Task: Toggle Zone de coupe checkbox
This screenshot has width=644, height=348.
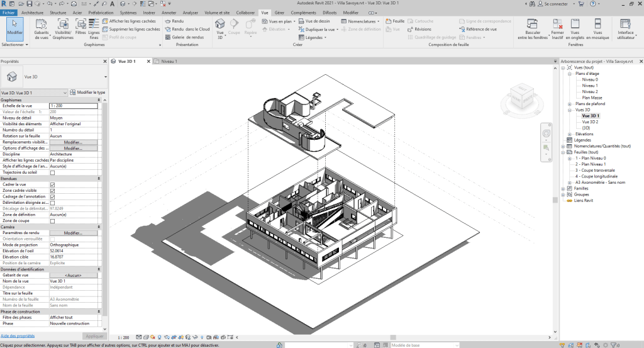Action: 53,221
